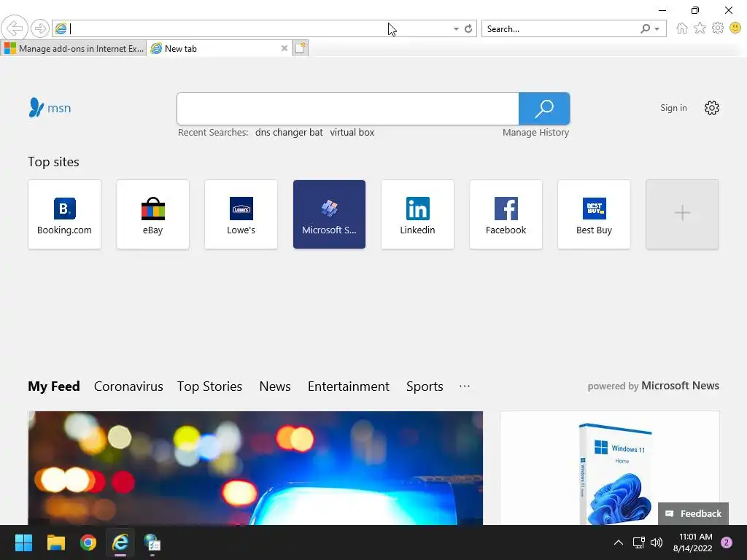Open the Lowe's top site tile
The height and width of the screenshot is (560, 747).
tap(241, 214)
